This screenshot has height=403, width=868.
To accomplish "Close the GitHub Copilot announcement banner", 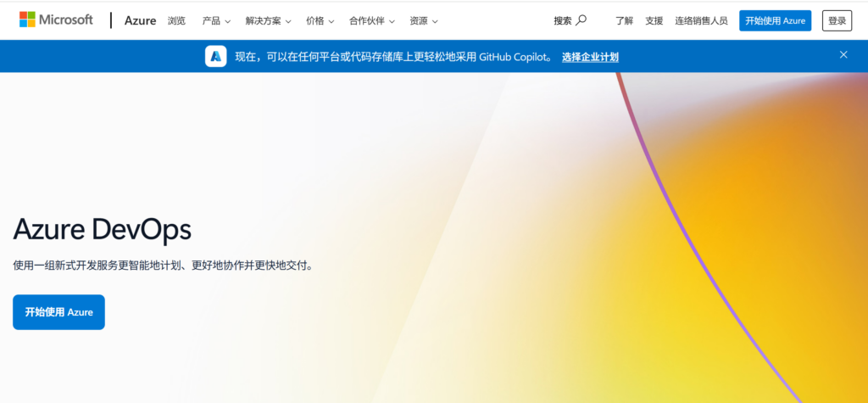I will [x=843, y=54].
